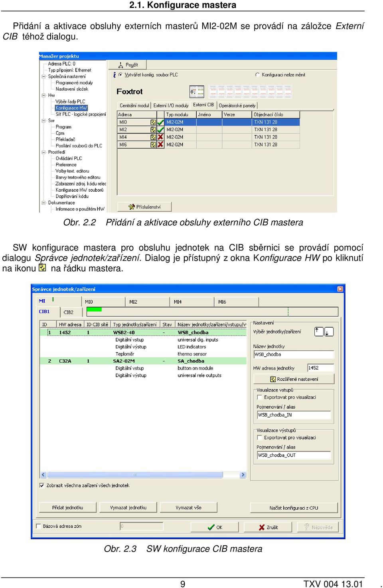The width and height of the screenshot is (383, 588).
Task: Switch to the 'Centrální modul' tab
Action: click(134, 105)
